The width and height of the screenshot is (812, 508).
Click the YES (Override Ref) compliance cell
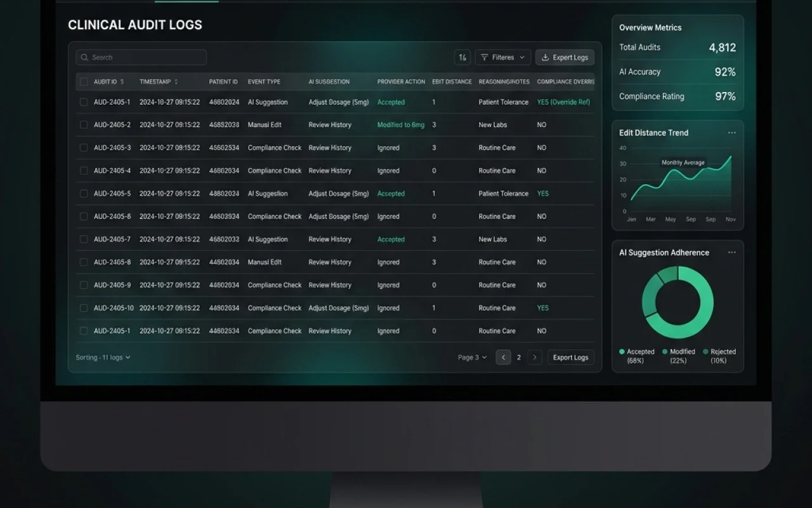563,102
